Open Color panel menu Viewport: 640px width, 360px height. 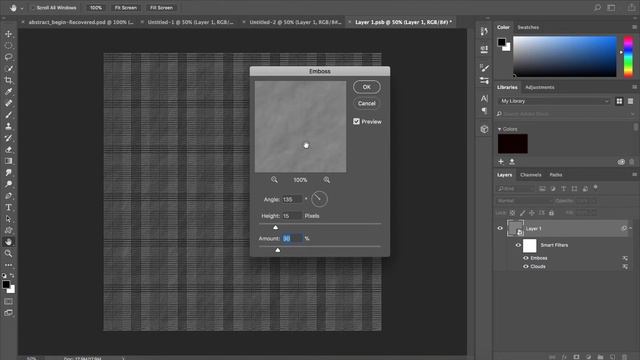(634, 27)
